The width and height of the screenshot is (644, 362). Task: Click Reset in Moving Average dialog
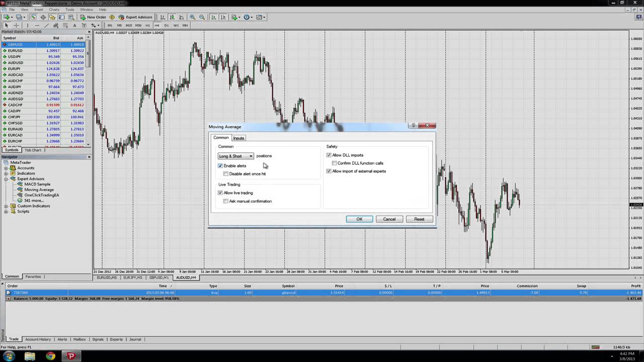coord(419,219)
